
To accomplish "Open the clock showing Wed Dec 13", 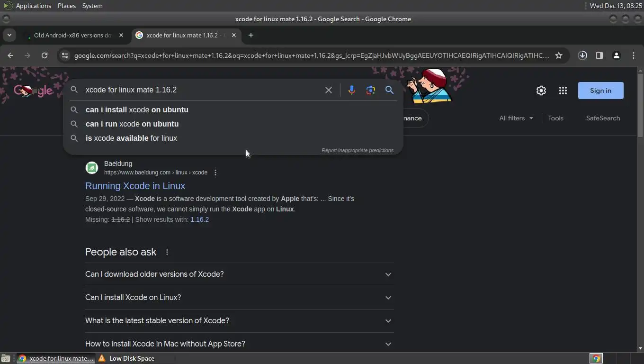I will pos(616,6).
